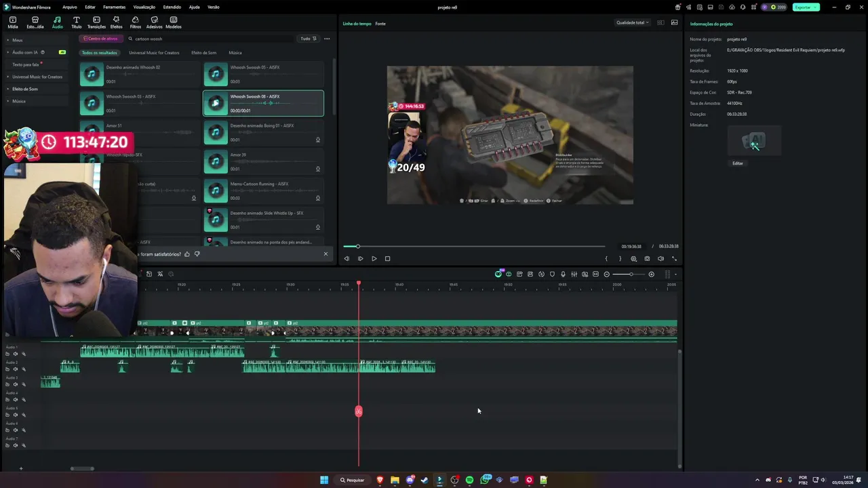This screenshot has height=488, width=868.
Task: Click the red playhead scissors marker
Action: click(x=359, y=411)
